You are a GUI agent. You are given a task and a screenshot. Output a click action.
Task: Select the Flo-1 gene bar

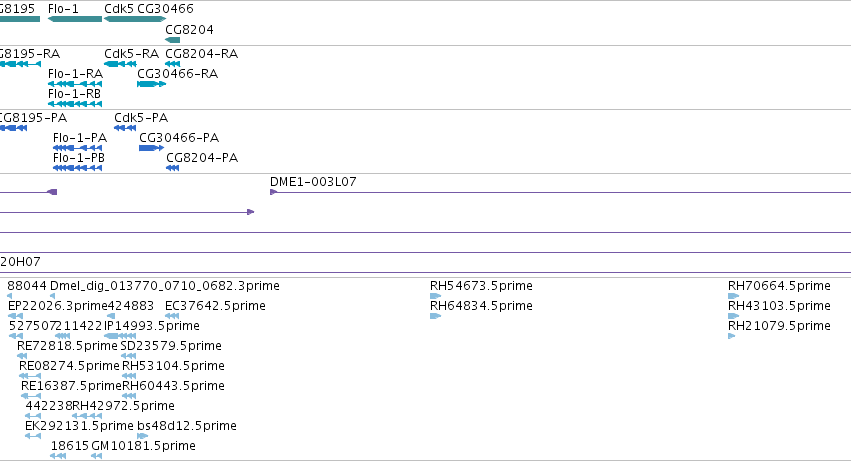(x=75, y=19)
